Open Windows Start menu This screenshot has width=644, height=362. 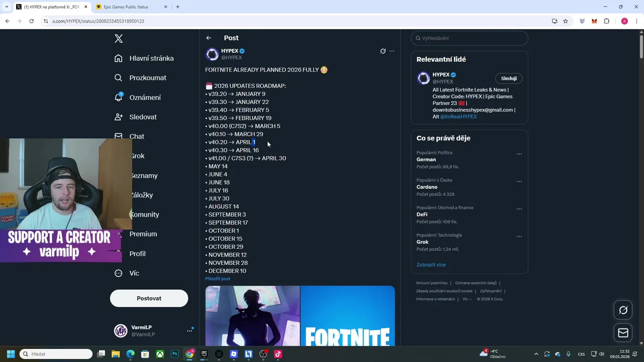pyautogui.click(x=11, y=354)
